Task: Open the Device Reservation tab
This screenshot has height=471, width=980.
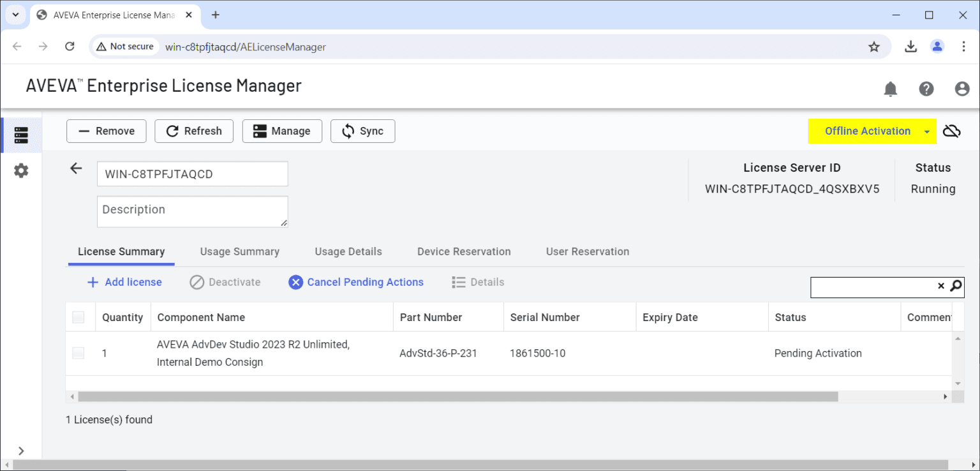Action: pos(463,251)
